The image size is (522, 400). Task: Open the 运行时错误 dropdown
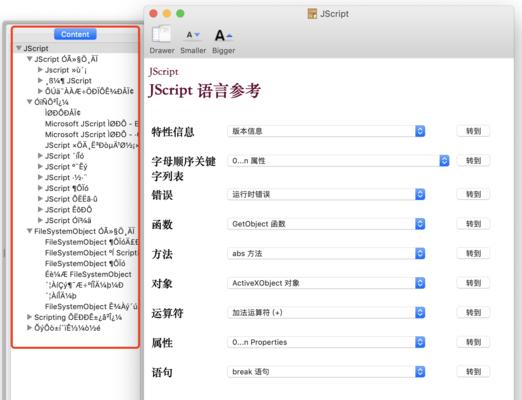click(x=326, y=194)
